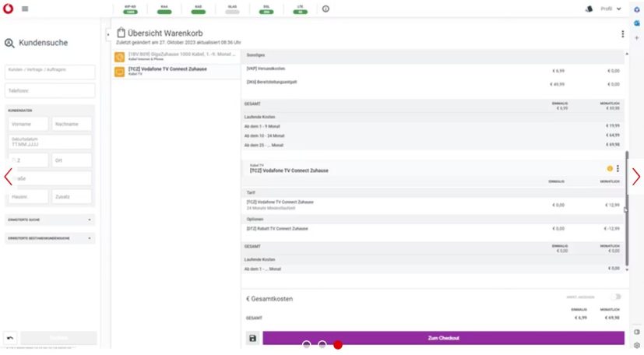Collapse the Warenkorb side panel arrow
The width and height of the screenshot is (644, 355).
coord(108,34)
